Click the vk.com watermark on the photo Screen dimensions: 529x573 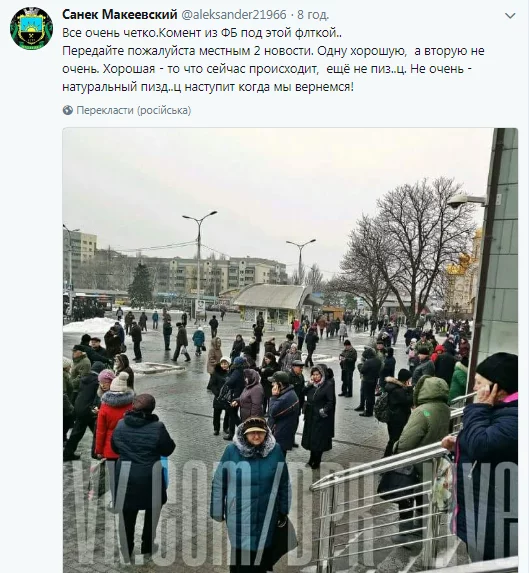(x=290, y=512)
